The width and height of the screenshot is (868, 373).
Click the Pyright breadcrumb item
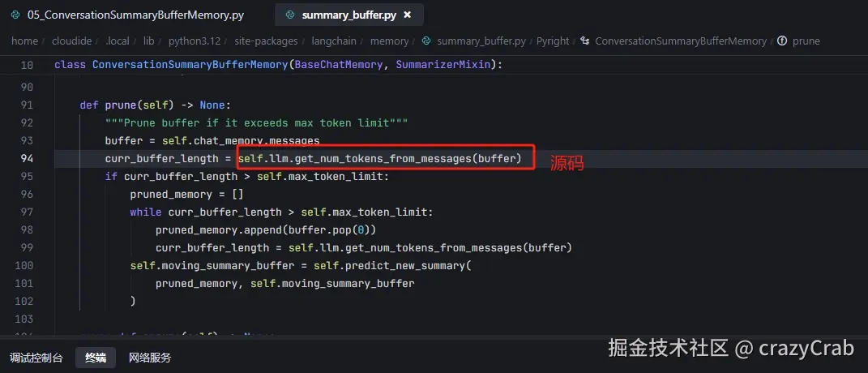553,41
